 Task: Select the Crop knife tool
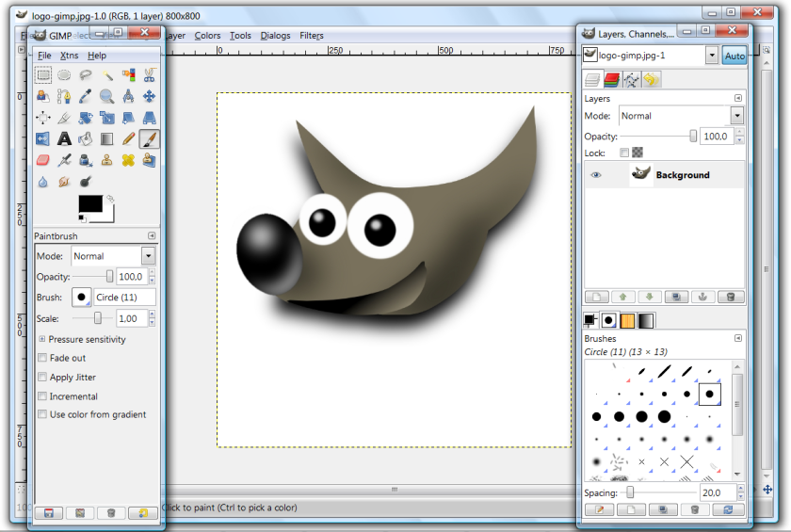pos(64,118)
